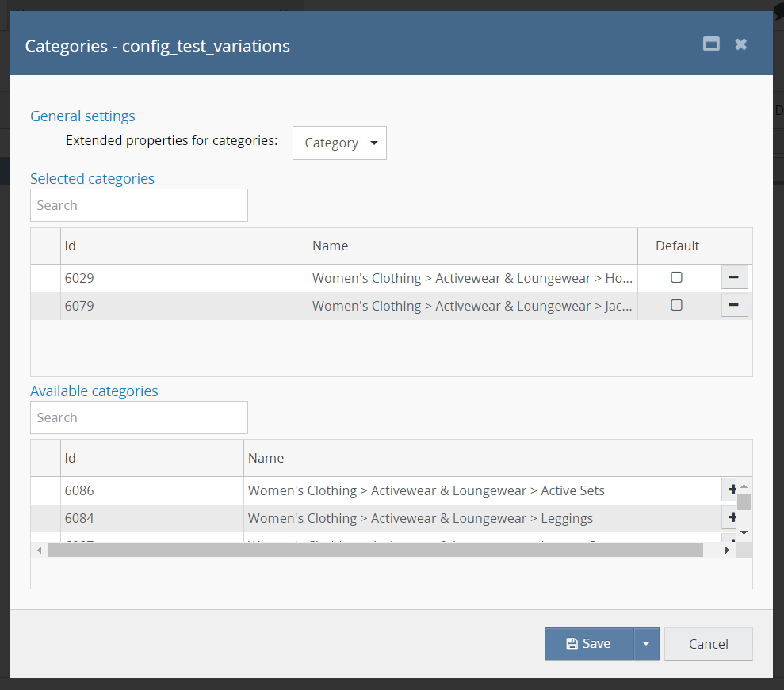Expand the Save button options arrow
Image resolution: width=784 pixels, height=690 pixels.
point(646,644)
